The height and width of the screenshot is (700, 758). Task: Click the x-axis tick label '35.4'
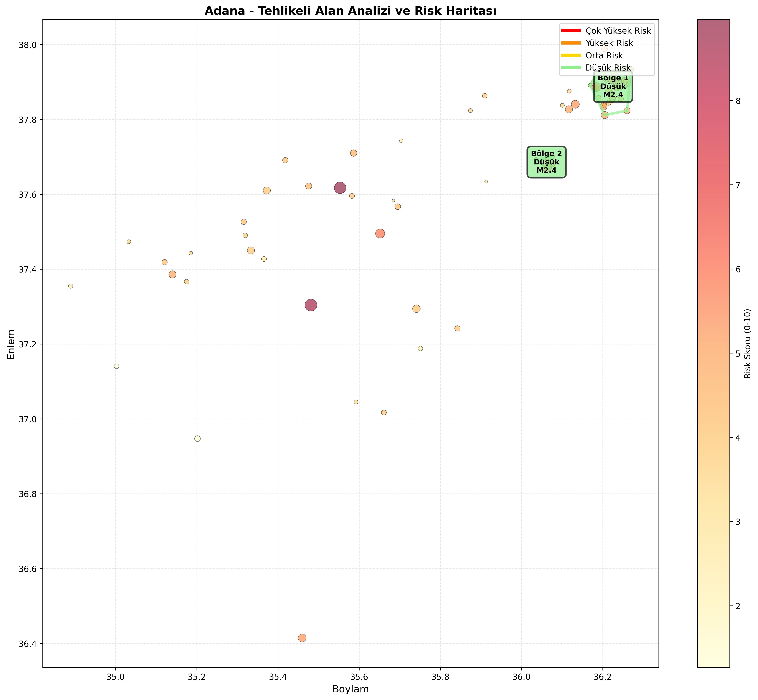pyautogui.click(x=278, y=677)
